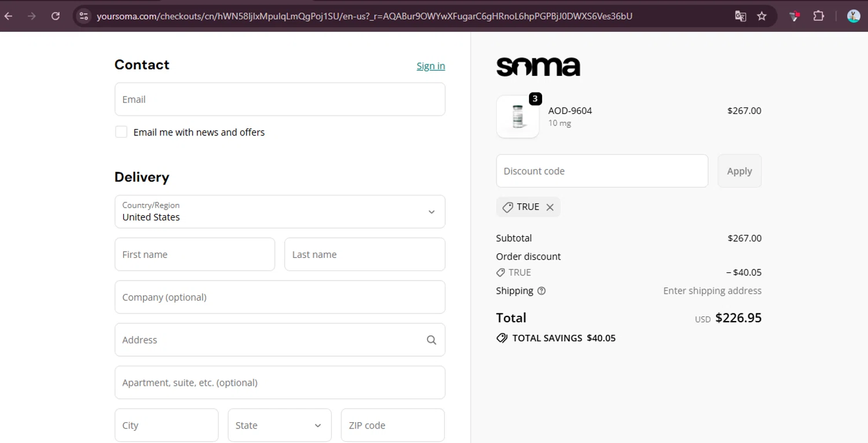Focus the Address field
The width and height of the screenshot is (868, 443).
pyautogui.click(x=280, y=340)
